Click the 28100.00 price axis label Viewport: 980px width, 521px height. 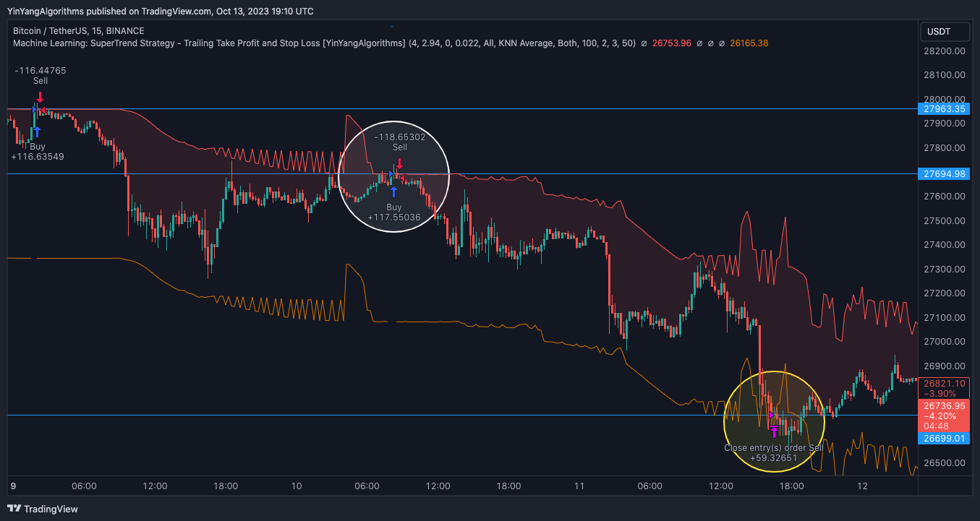944,75
